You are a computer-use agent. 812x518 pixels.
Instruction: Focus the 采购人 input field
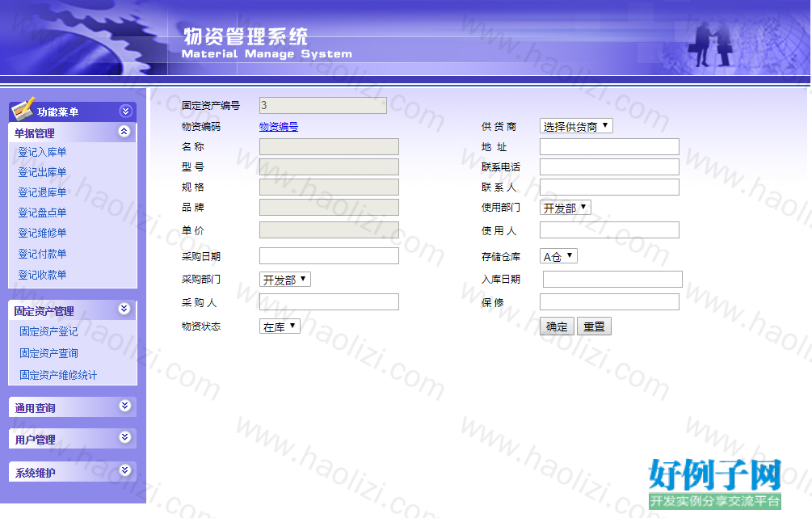click(330, 302)
